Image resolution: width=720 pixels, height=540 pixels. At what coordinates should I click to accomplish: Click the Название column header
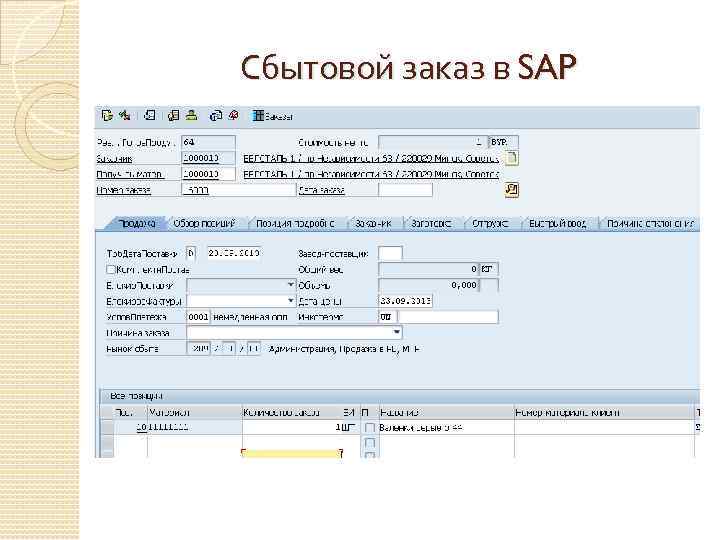click(x=445, y=412)
